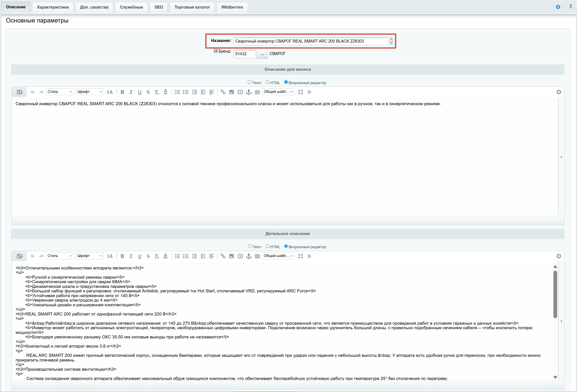Screen dimensions: 577x392
Task: Select Визуальный редактор for detailed description
Action: point(286,246)
